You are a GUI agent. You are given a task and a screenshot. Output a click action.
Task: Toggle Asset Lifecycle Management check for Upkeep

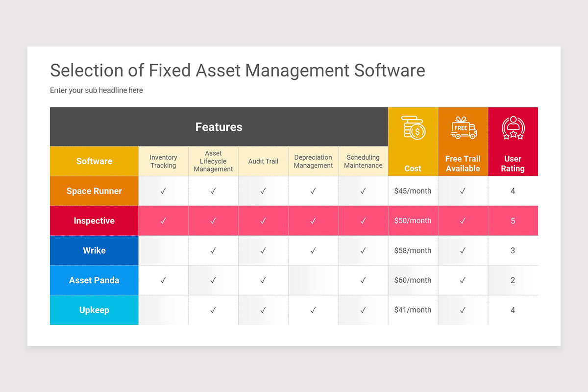point(213,310)
